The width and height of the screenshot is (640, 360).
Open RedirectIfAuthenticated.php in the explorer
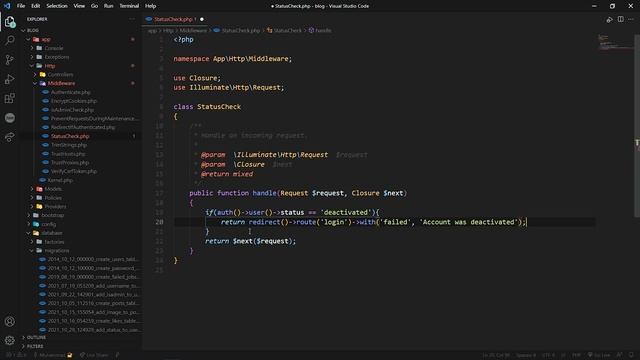pos(82,127)
